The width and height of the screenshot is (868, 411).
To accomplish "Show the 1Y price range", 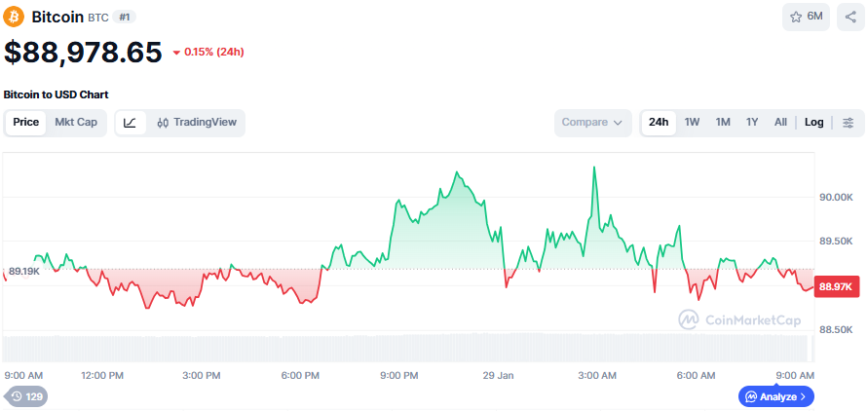I will tap(752, 123).
